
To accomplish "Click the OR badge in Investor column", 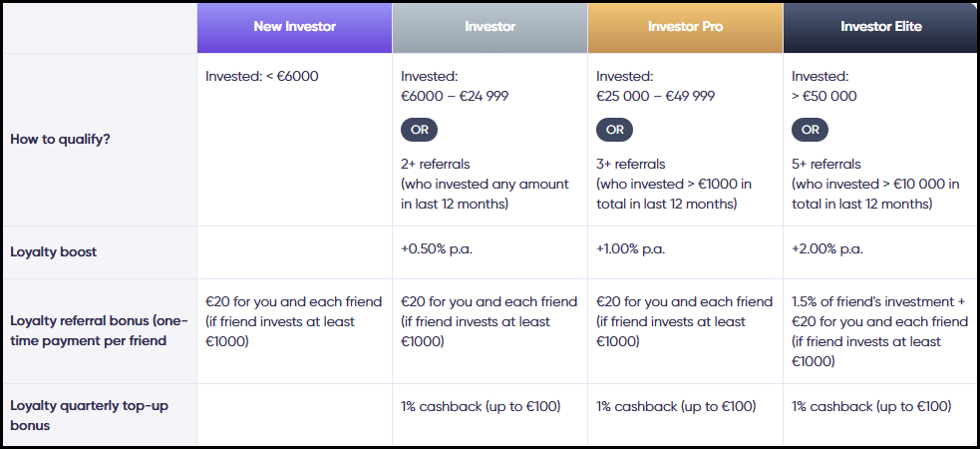I will pos(419,130).
